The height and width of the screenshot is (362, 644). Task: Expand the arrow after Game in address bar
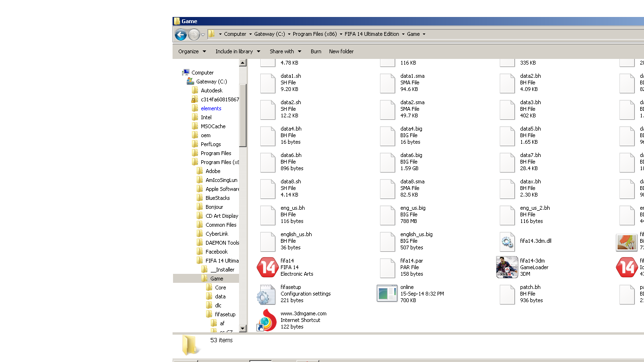click(x=424, y=34)
